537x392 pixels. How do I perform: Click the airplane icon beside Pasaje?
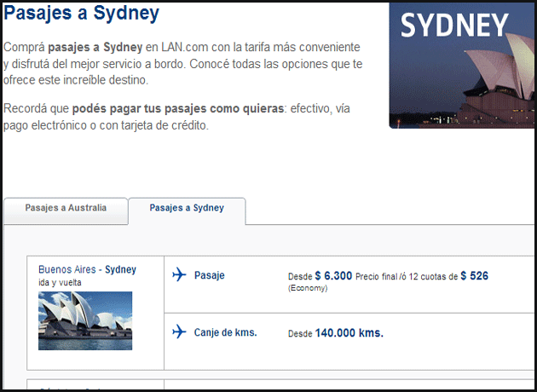point(179,275)
